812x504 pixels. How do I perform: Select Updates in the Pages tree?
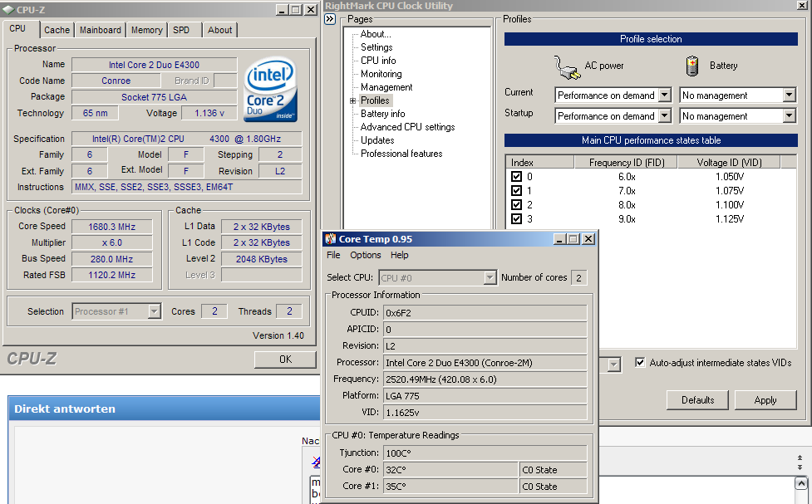377,140
